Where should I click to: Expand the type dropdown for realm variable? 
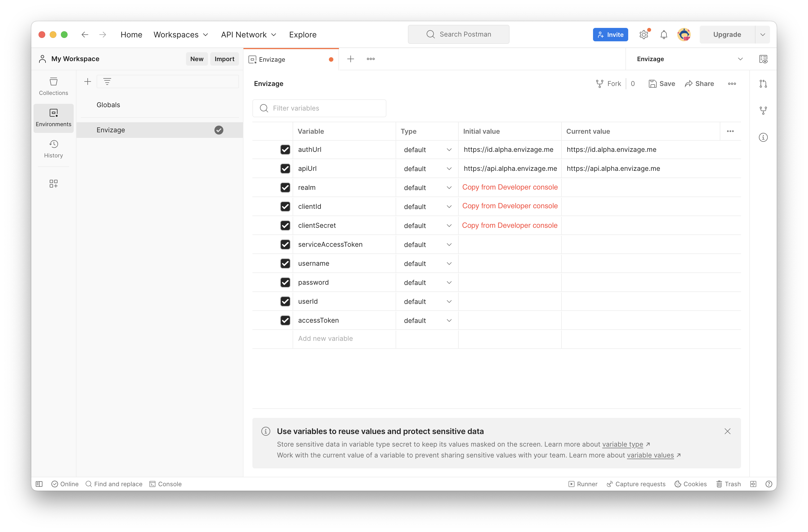tap(449, 187)
